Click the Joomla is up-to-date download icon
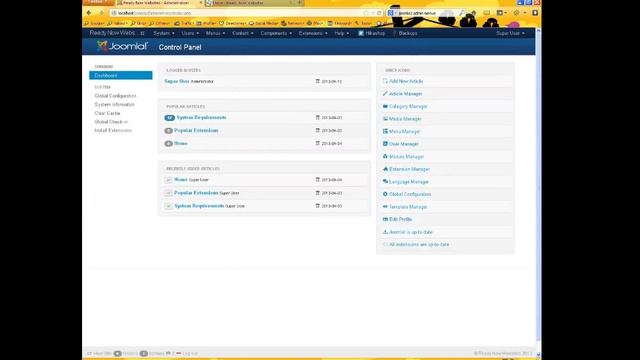 385,232
